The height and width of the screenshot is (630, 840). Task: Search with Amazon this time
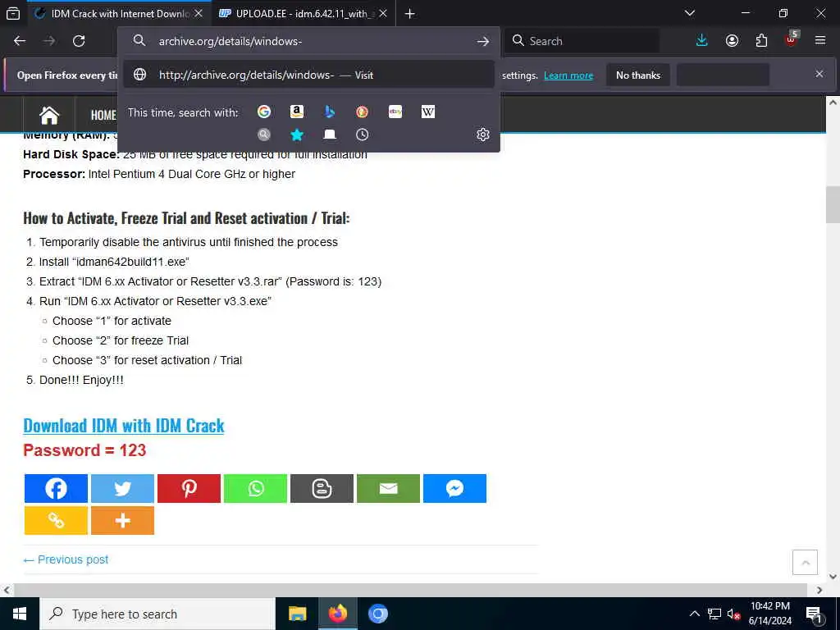pos(297,112)
